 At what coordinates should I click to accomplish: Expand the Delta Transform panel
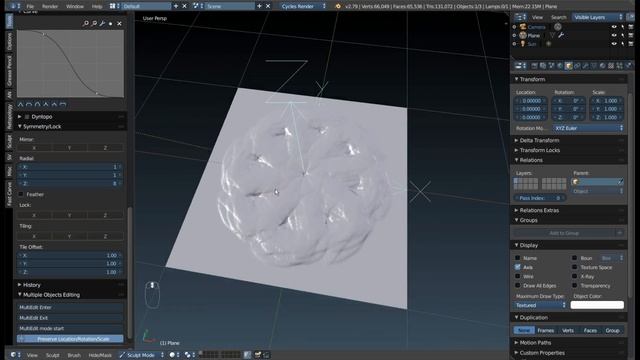[516, 140]
